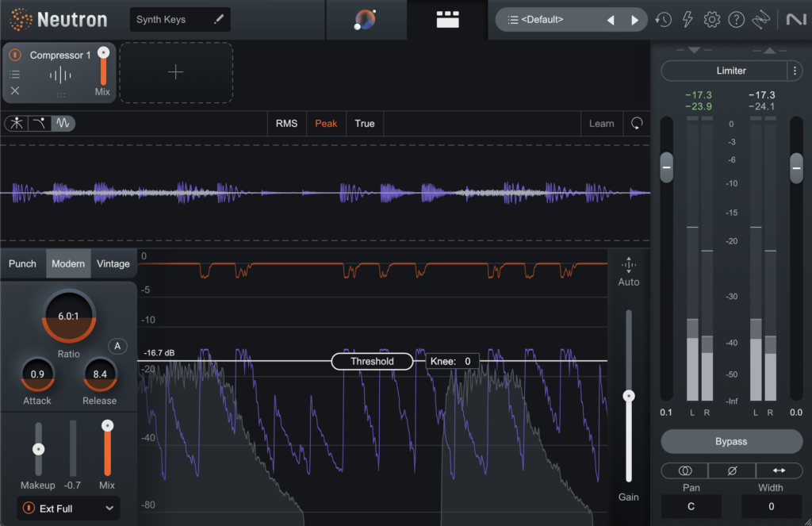Click the input meter down triangle

coord(694,50)
